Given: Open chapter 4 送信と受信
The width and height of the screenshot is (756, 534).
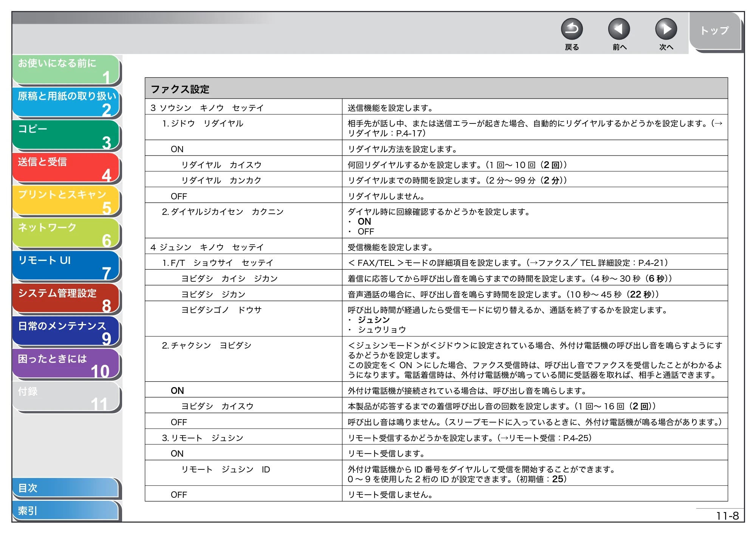Looking at the screenshot, I should point(67,168).
